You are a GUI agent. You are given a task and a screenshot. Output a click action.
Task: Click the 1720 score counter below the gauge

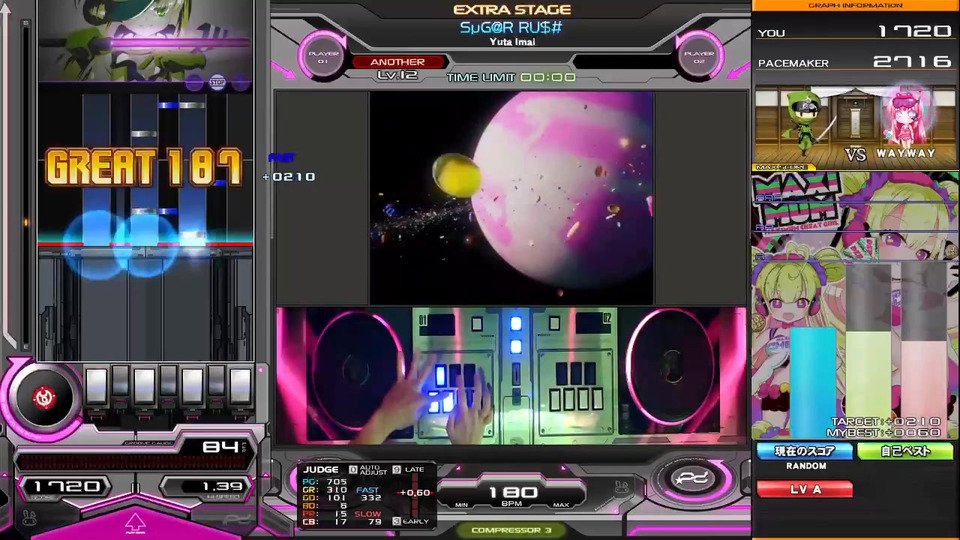click(66, 487)
